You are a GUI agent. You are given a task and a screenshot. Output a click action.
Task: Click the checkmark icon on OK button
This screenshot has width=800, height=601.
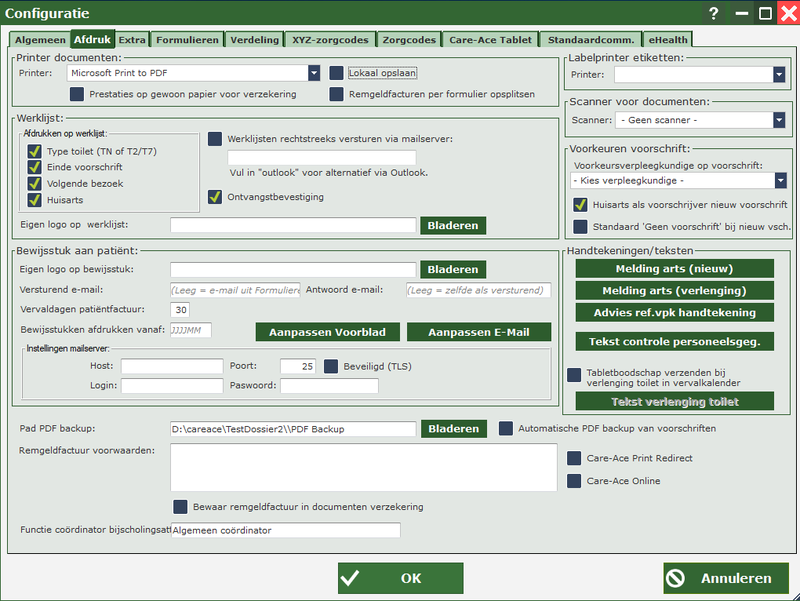tap(350, 578)
